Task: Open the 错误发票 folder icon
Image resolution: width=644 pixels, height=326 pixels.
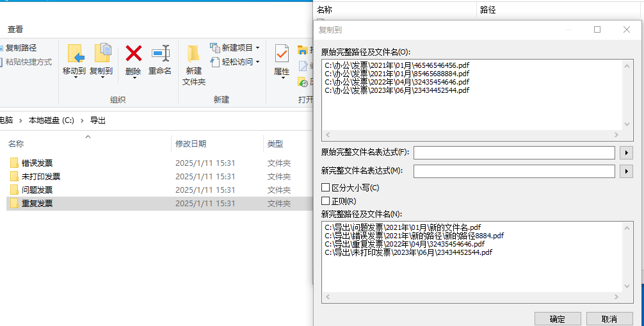Action: point(14,163)
